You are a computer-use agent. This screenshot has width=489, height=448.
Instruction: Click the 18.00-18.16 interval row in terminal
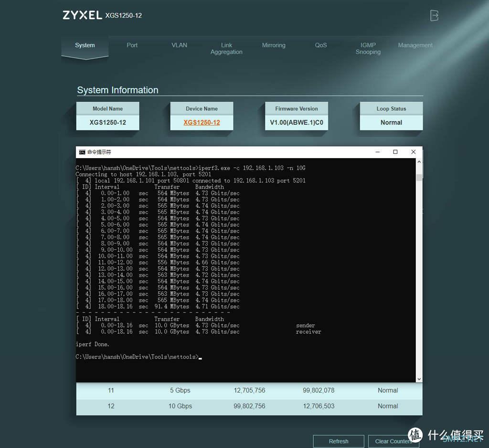point(158,306)
